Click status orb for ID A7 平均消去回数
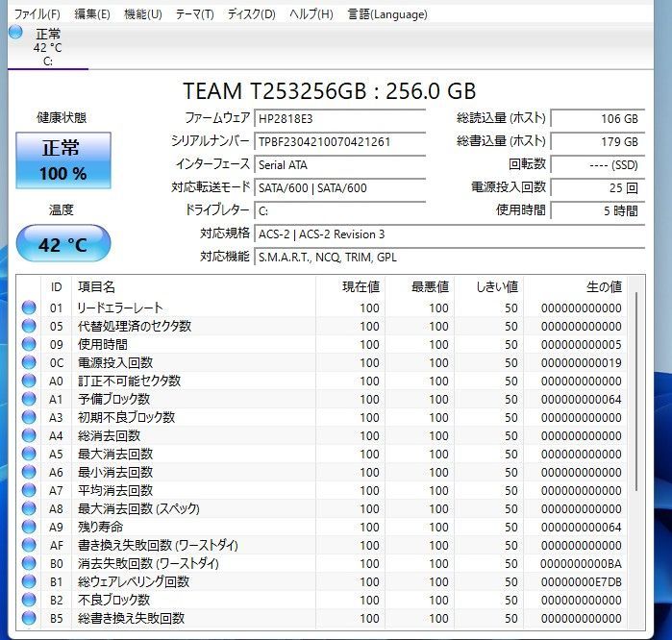The height and width of the screenshot is (640, 672). point(29,490)
